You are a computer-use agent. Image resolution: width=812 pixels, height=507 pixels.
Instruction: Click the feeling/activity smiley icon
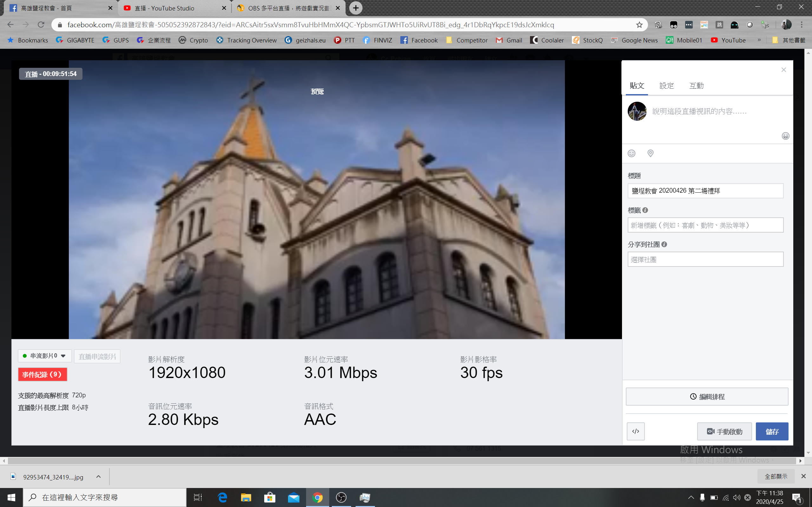pyautogui.click(x=632, y=154)
